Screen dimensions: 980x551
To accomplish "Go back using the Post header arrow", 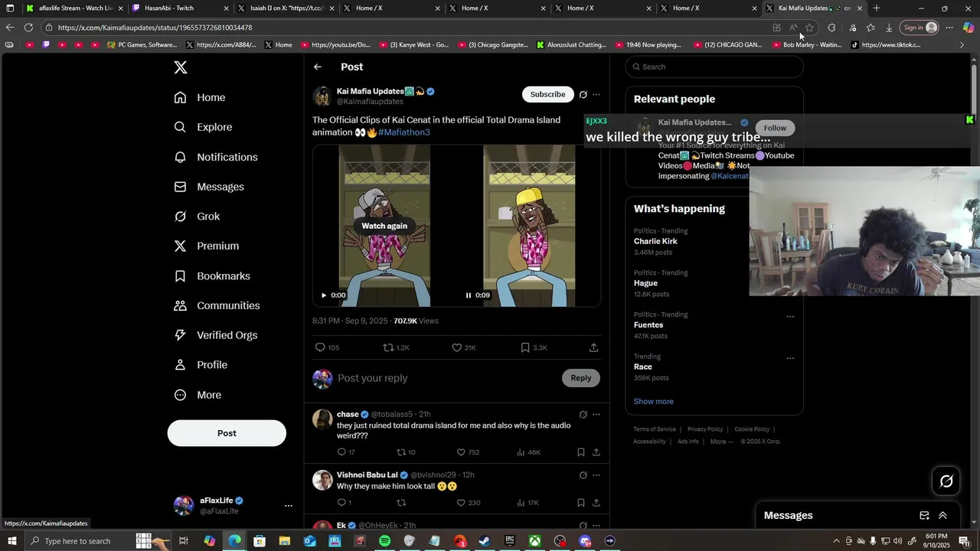I will 318,67.
